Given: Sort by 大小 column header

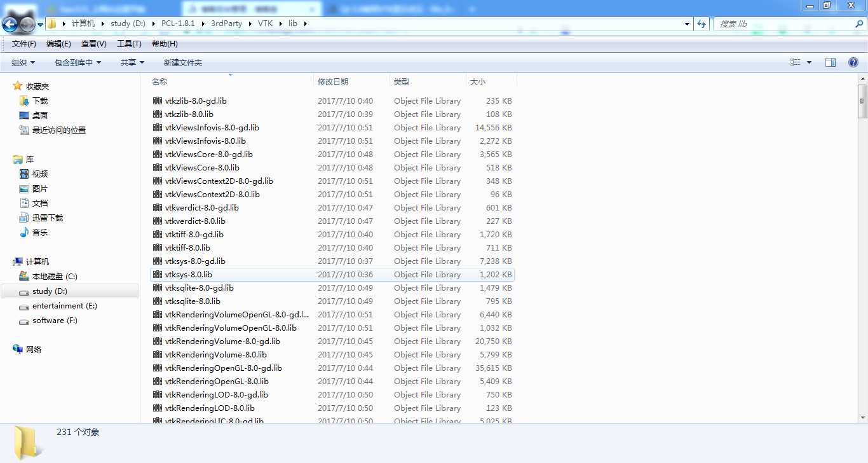Looking at the screenshot, I should tap(491, 81).
